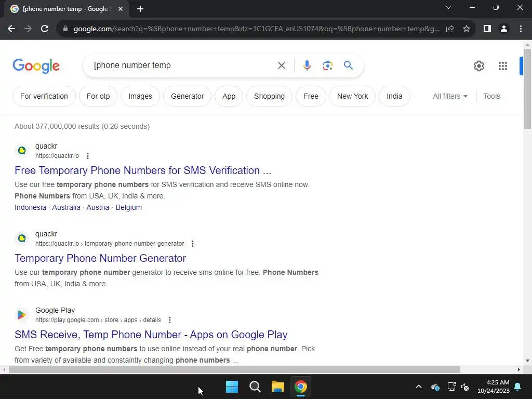Image resolution: width=532 pixels, height=399 pixels.
Task: Open SMS Receive Temp Phone Number result
Action: 151,335
